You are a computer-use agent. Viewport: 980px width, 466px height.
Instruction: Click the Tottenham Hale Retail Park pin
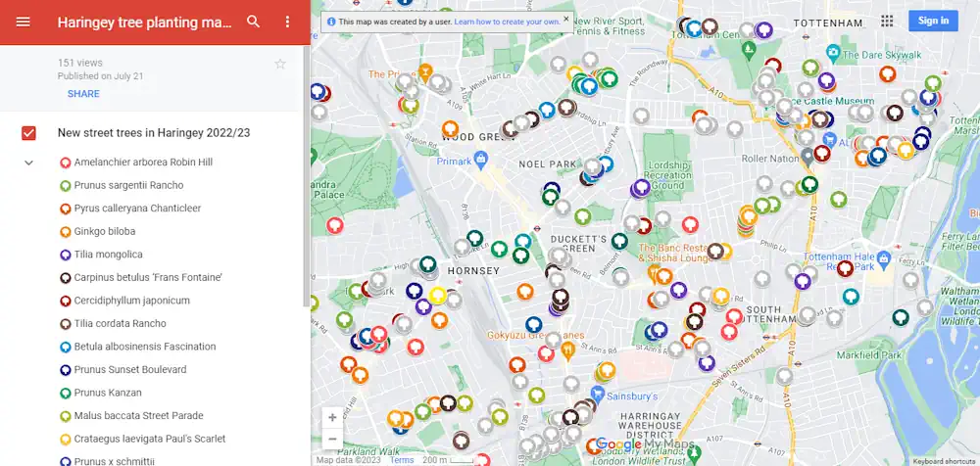883,257
